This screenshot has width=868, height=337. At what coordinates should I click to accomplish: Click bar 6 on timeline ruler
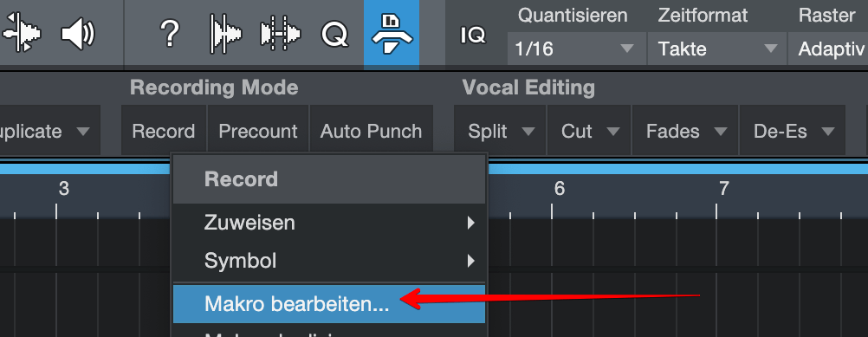tap(559, 189)
